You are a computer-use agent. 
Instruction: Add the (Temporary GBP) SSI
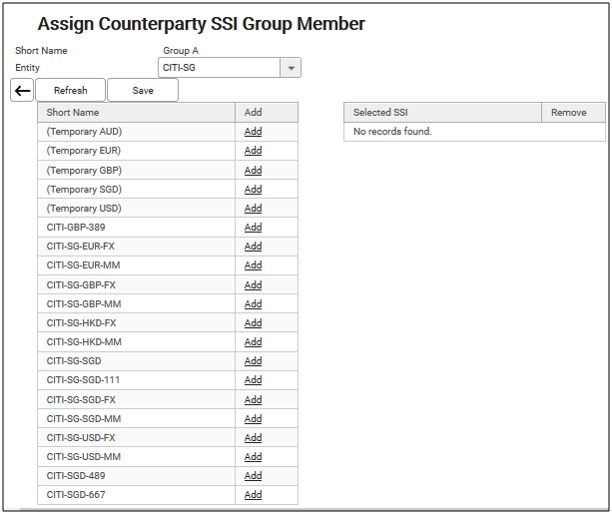point(253,170)
